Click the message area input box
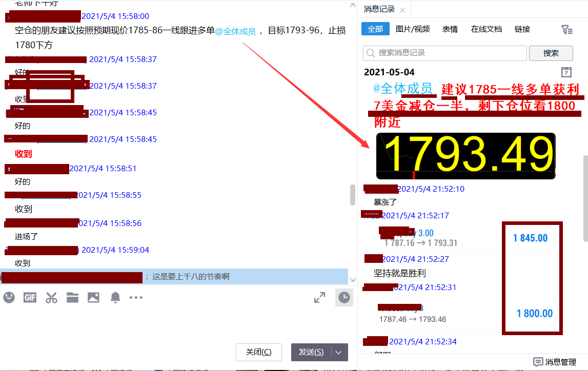 pos(176,324)
